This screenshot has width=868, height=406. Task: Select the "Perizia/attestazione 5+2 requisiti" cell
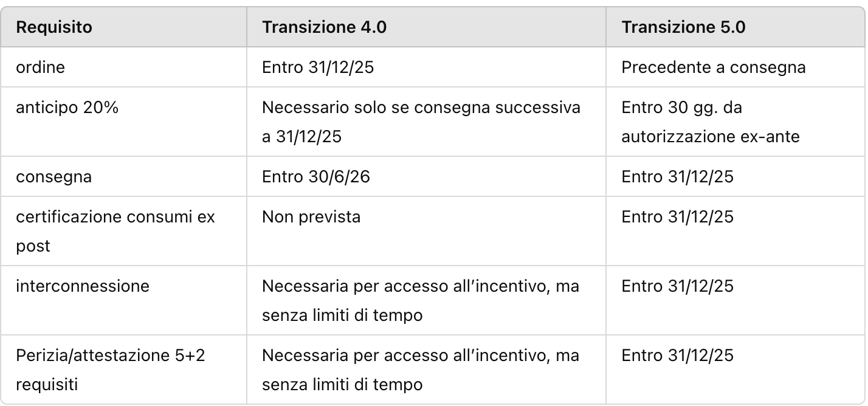point(111,370)
